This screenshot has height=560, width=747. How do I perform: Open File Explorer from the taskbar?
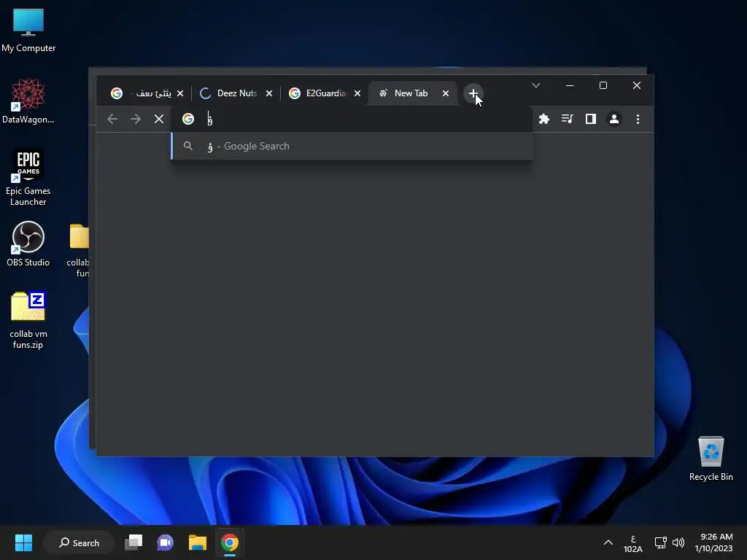point(197,542)
